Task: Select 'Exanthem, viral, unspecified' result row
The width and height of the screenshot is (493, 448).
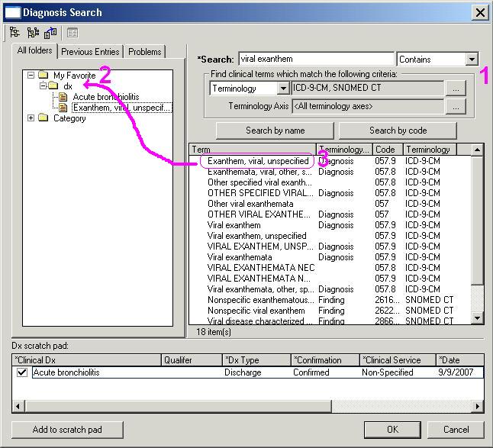Action: pos(330,161)
